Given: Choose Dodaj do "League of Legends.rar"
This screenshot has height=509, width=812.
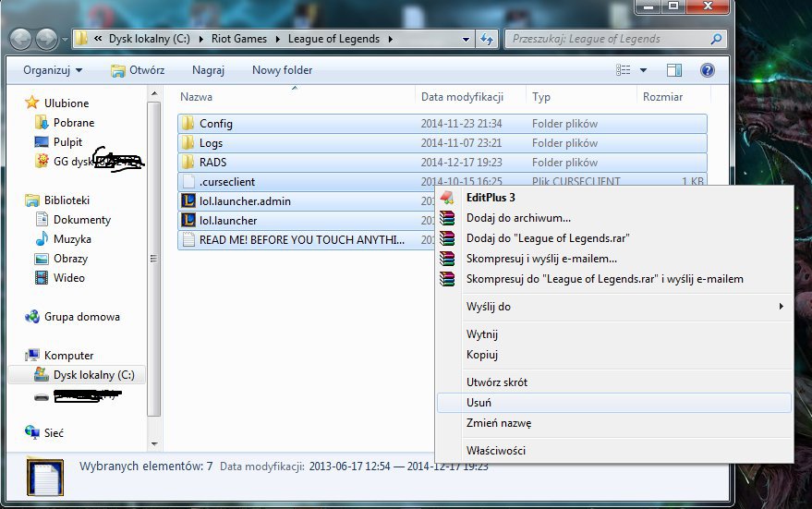Looking at the screenshot, I should 614,238.
